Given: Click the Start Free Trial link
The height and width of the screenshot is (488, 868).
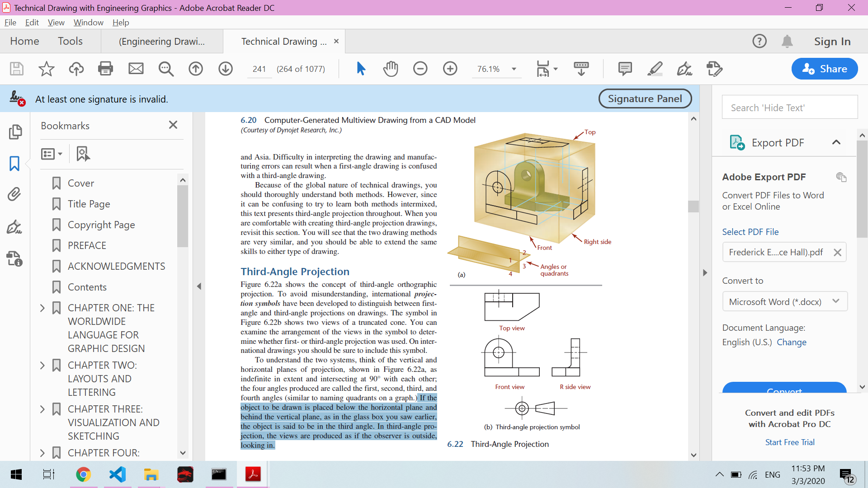Looking at the screenshot, I should pyautogui.click(x=789, y=442).
